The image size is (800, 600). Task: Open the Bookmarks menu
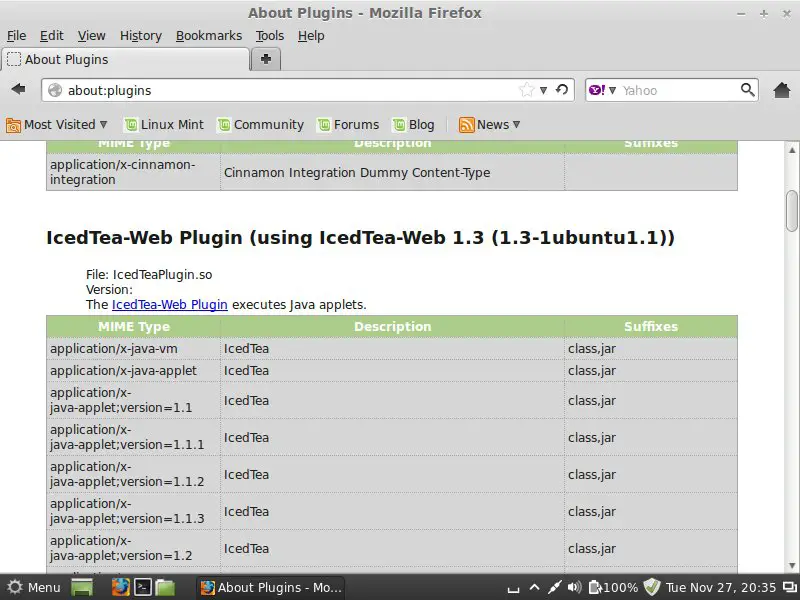209,36
